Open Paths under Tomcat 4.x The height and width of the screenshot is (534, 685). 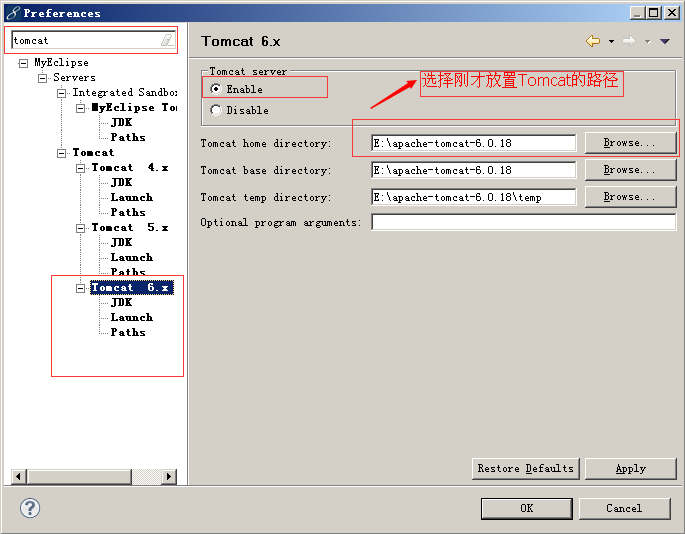click(x=128, y=212)
